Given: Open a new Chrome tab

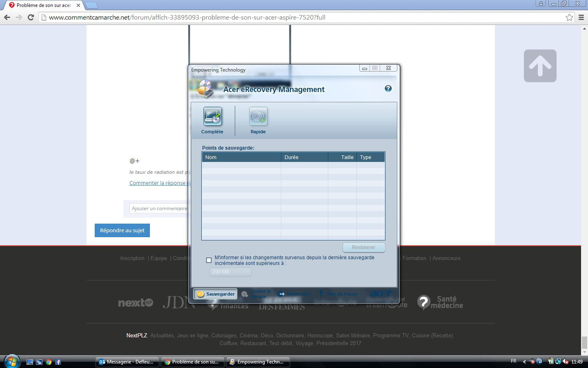Looking at the screenshot, I should coord(91,5).
